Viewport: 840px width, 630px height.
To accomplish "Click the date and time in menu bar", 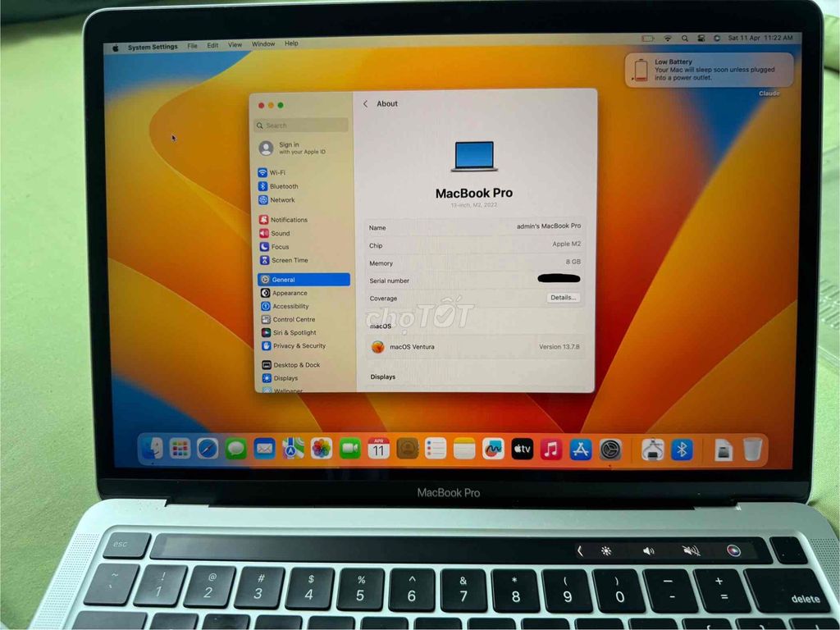I will point(760,38).
